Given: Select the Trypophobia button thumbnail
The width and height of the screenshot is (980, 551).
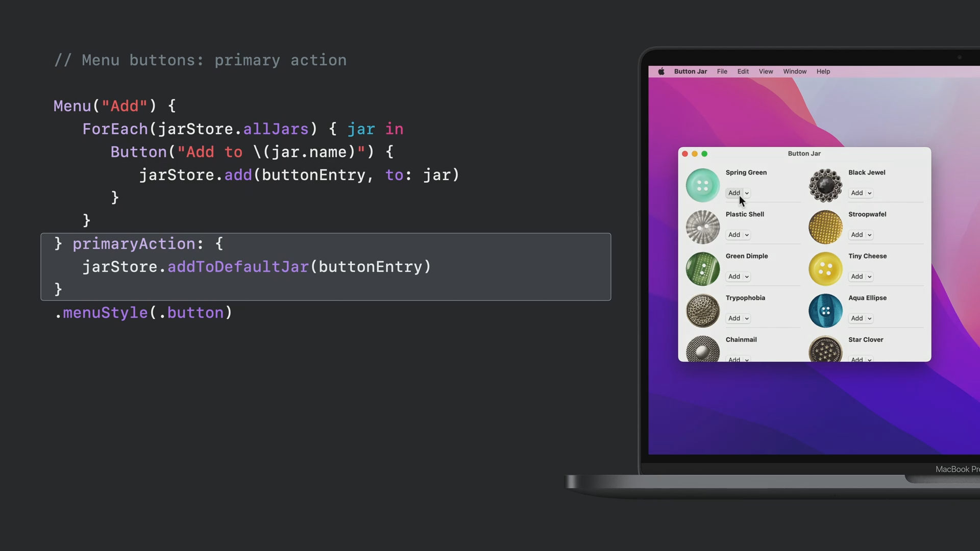Looking at the screenshot, I should pyautogui.click(x=703, y=311).
